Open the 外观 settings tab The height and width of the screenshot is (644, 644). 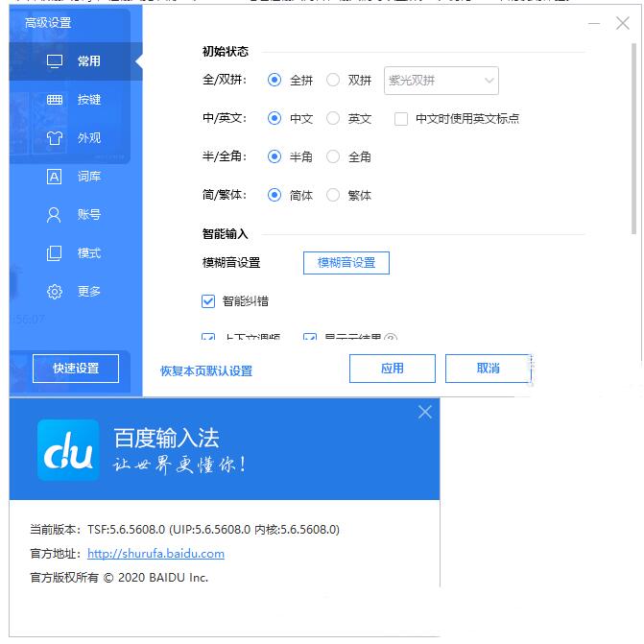coord(76,138)
